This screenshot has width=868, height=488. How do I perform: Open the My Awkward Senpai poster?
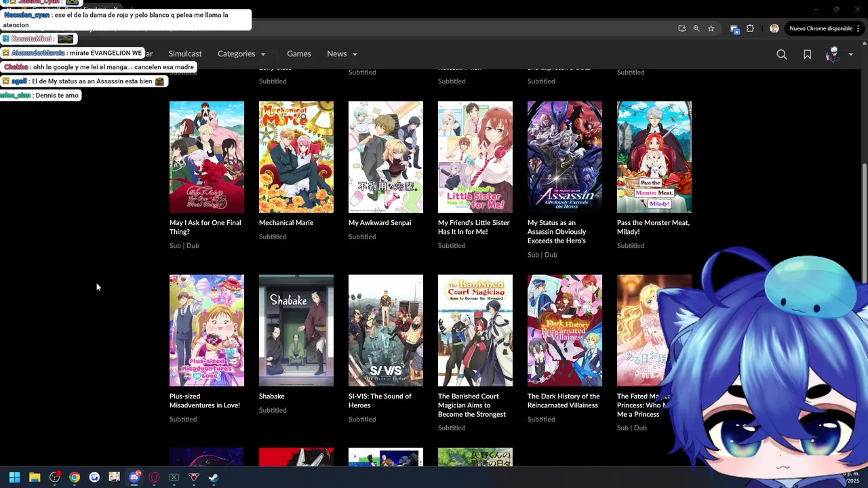point(386,157)
